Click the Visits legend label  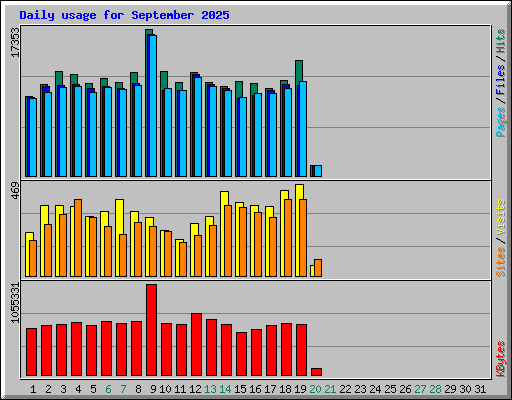[501, 217]
